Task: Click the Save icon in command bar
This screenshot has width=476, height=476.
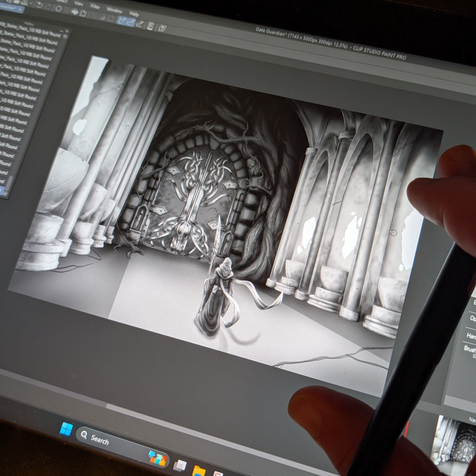Action: 24,2
